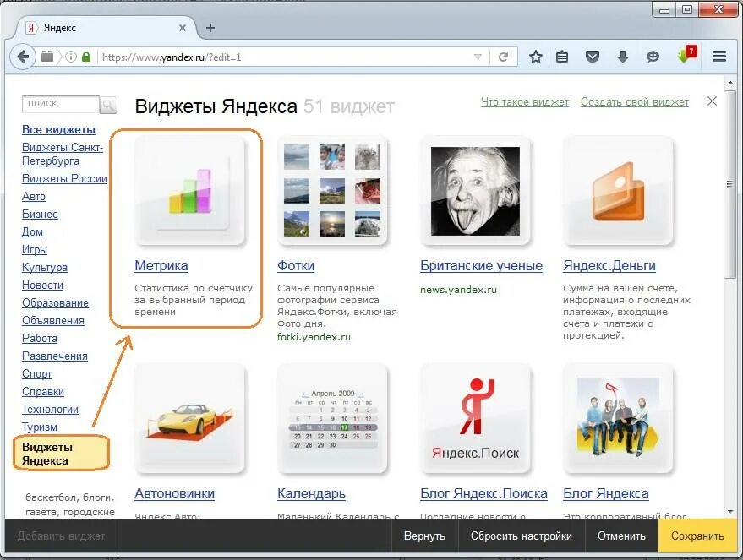
Task: Click the Создать свой виджет link
Action: [x=635, y=101]
